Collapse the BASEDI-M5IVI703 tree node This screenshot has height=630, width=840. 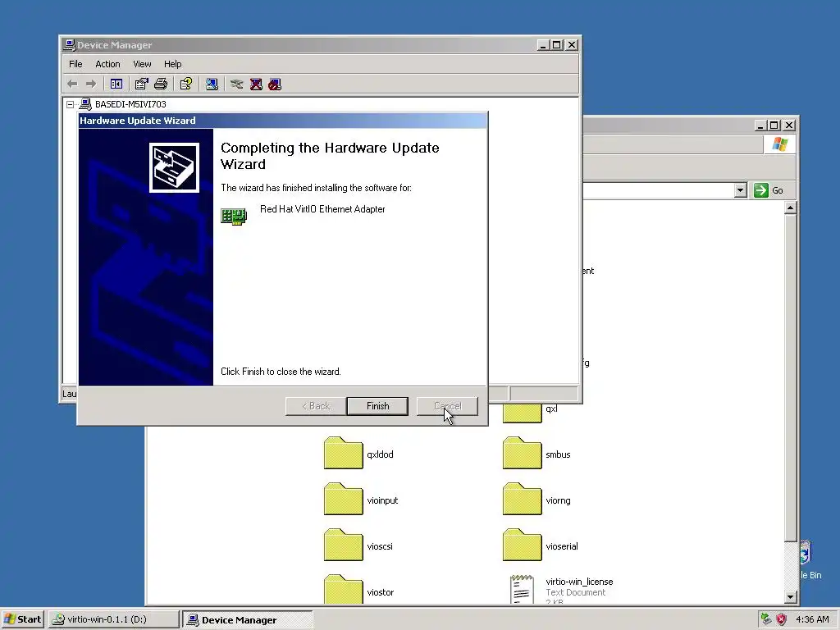pos(71,104)
